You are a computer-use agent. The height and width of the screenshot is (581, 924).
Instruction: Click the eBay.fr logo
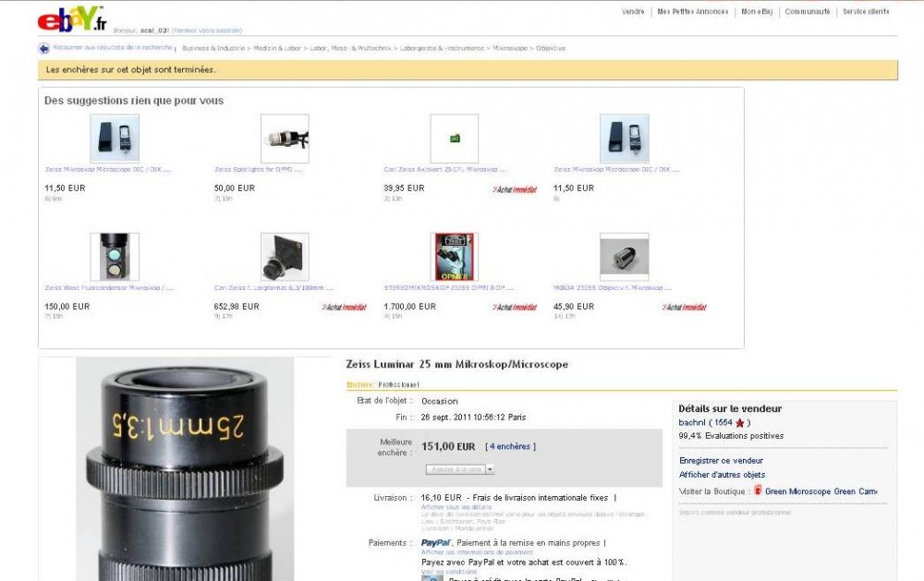tap(69, 21)
